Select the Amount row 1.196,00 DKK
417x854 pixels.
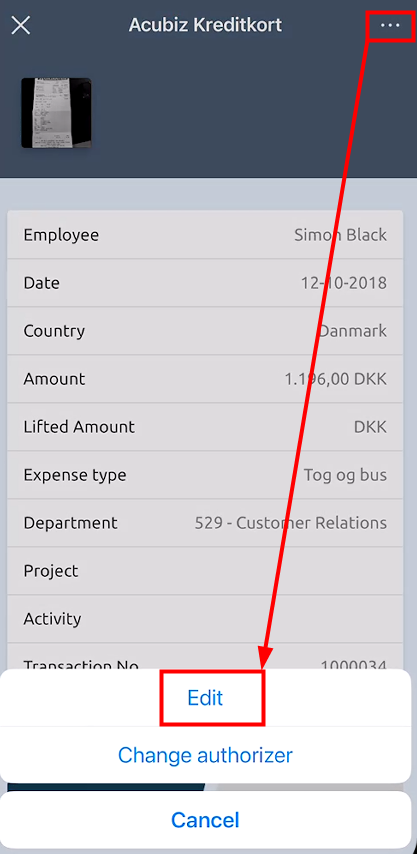[205, 379]
